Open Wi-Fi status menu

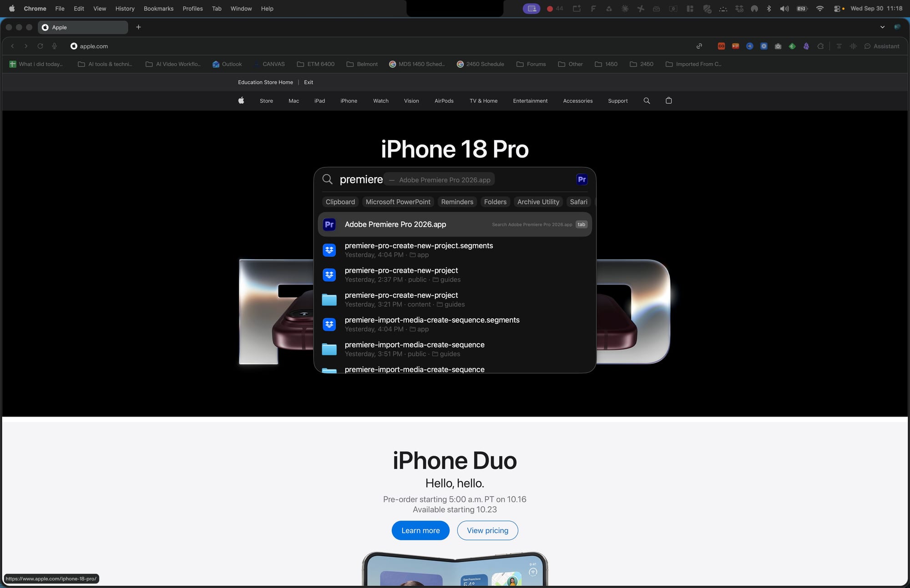pos(820,8)
